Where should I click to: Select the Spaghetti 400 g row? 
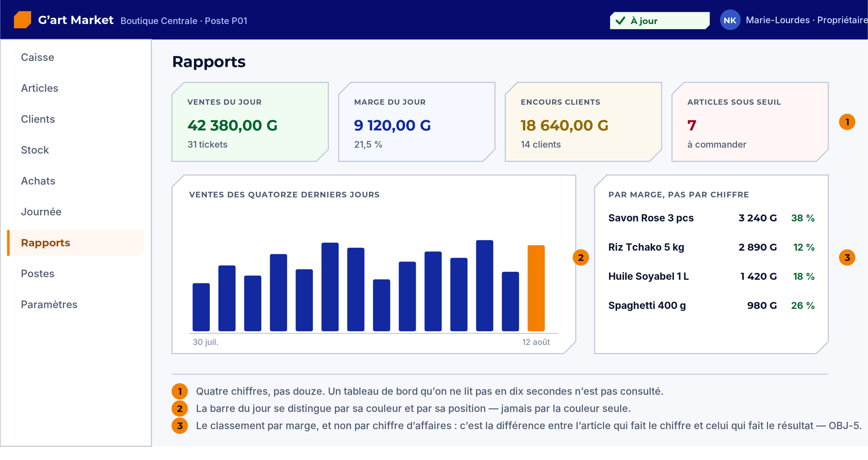[x=711, y=306]
